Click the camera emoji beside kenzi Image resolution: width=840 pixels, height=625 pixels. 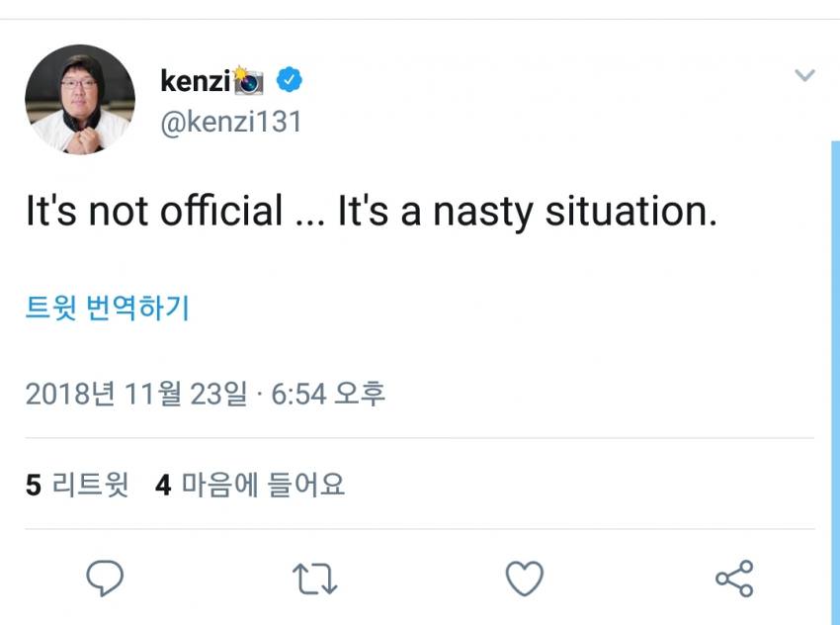tap(248, 81)
